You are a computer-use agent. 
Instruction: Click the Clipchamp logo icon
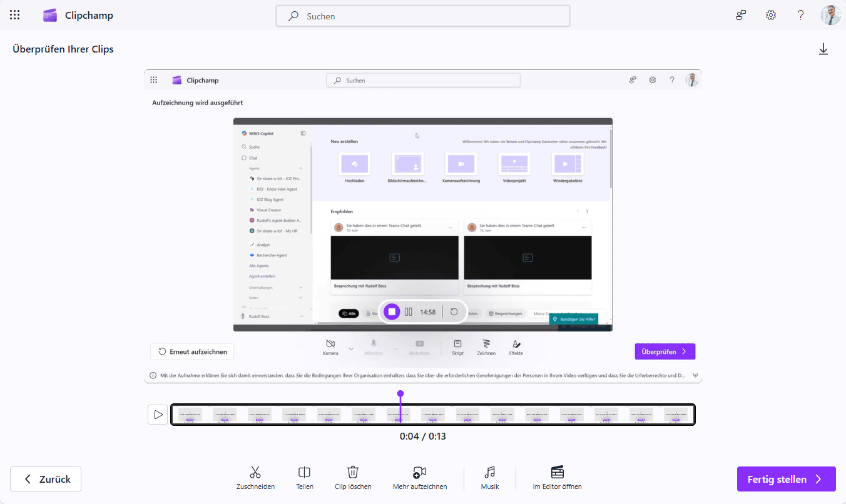click(x=50, y=16)
